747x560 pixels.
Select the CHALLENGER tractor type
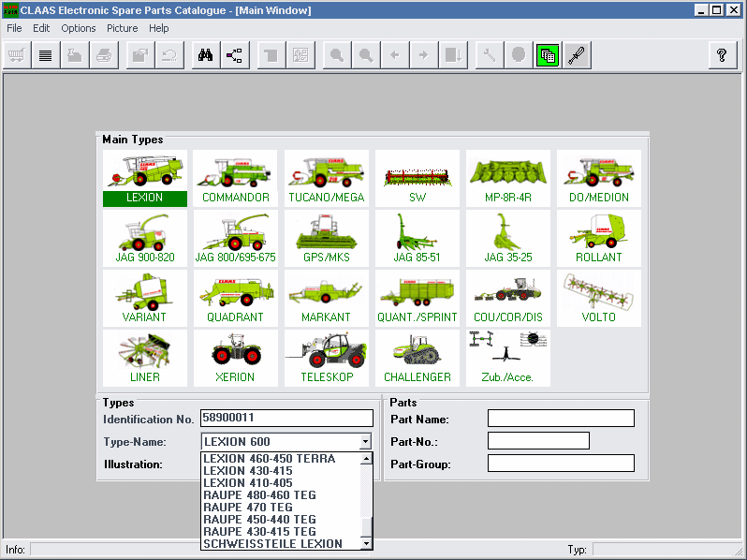pos(417,359)
